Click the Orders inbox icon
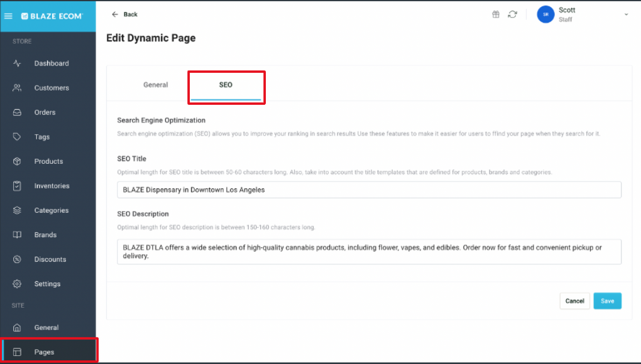Viewport: 641px width, 364px height. (x=17, y=112)
